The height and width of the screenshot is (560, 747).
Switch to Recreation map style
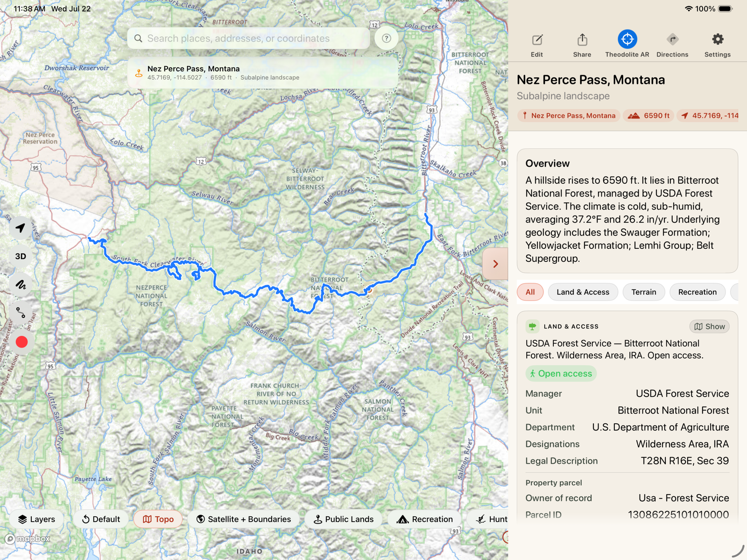pos(425,519)
